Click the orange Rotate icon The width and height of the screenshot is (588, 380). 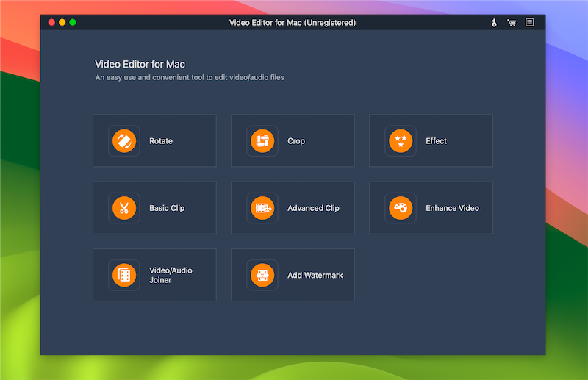[124, 141]
